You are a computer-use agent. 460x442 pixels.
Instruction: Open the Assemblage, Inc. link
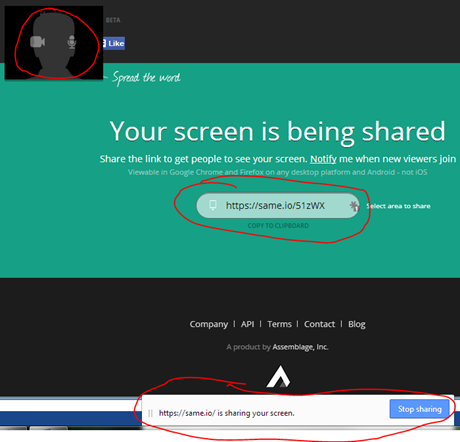(x=300, y=347)
